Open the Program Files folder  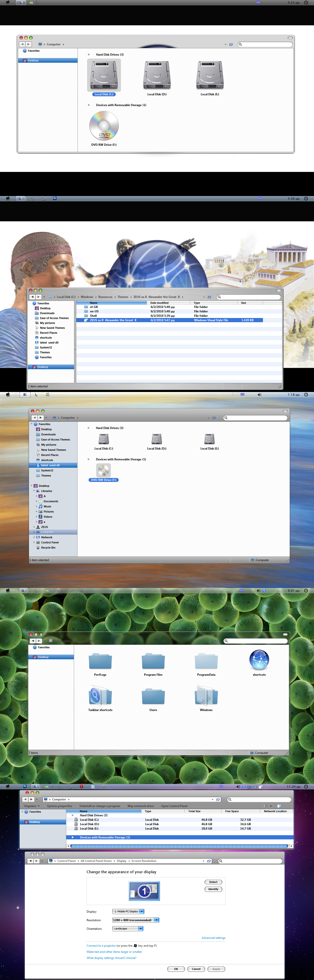pyautogui.click(x=153, y=661)
